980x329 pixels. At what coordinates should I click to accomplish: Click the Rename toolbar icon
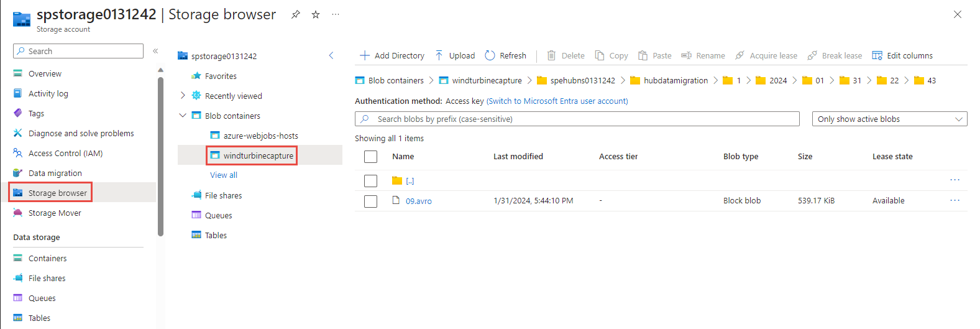click(686, 55)
